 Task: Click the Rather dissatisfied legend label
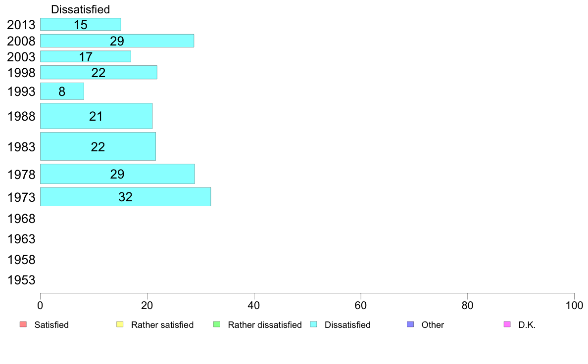click(264, 325)
